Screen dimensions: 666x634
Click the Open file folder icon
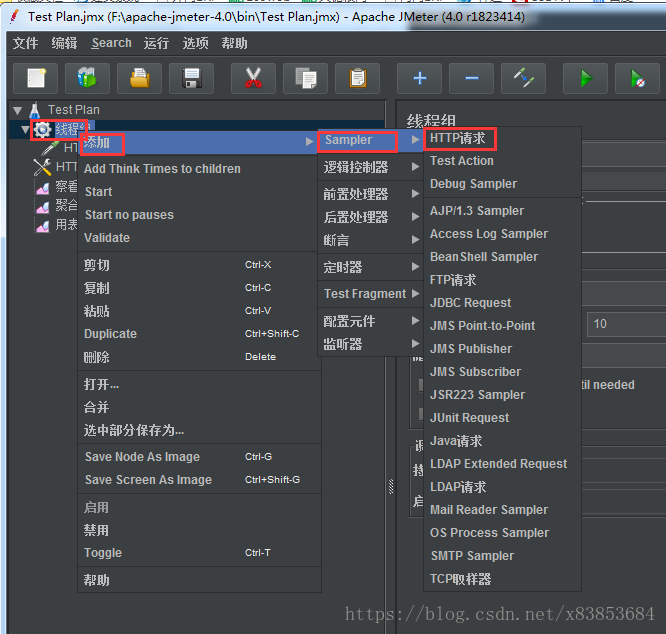pos(139,78)
